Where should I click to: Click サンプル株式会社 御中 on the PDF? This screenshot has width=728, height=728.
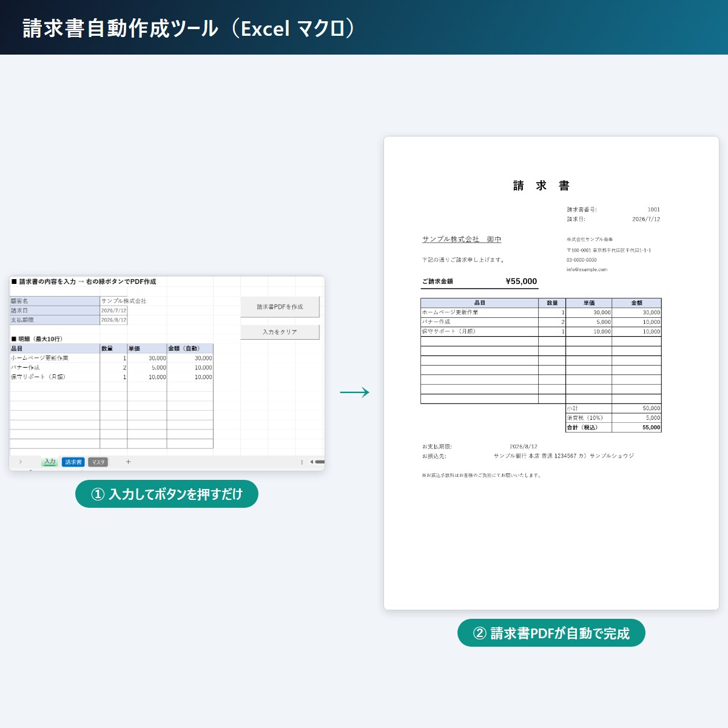462,239
